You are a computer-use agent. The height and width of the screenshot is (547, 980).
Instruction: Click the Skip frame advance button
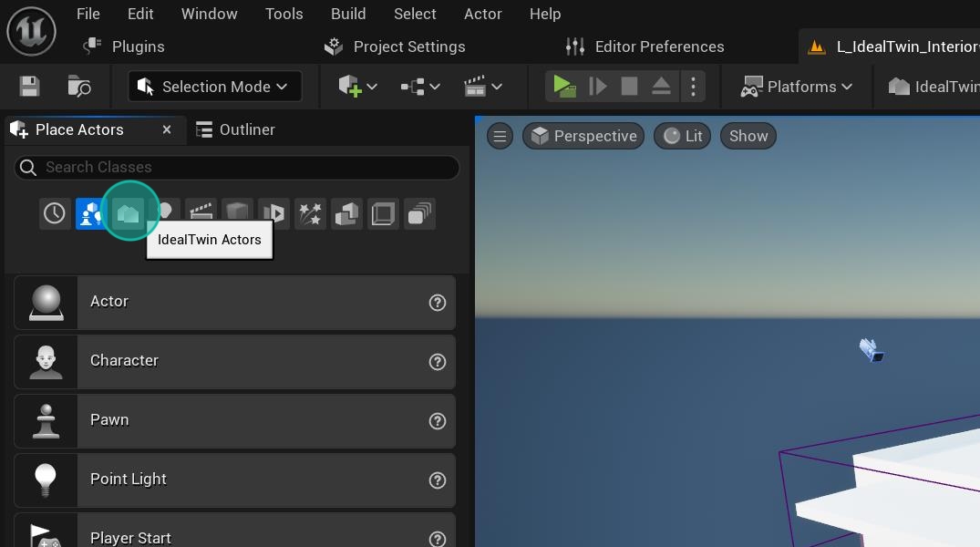tap(598, 87)
